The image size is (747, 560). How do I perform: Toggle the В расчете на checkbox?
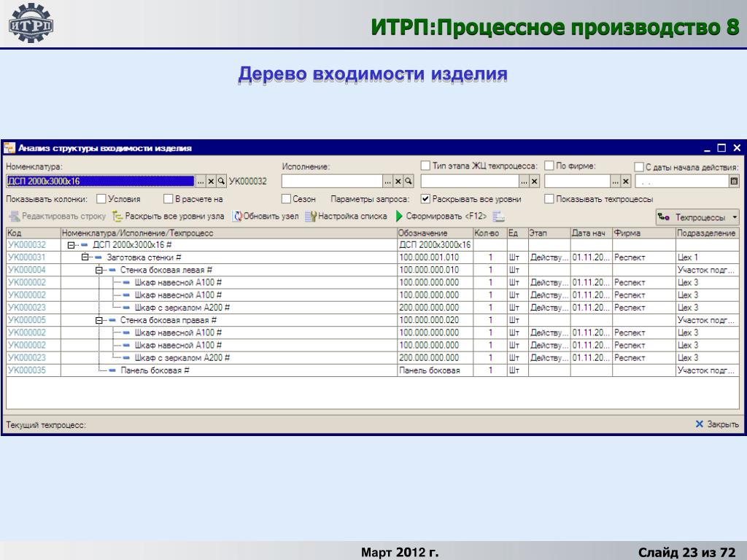coord(169,198)
